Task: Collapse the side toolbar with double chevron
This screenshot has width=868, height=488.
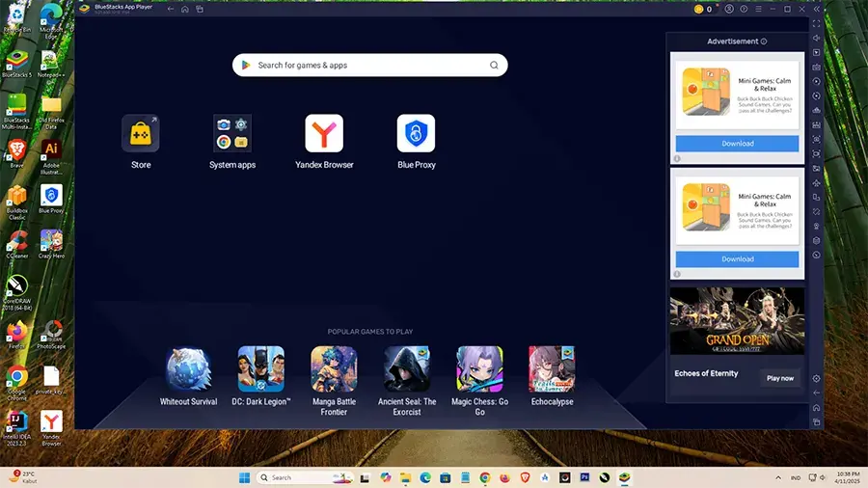Action: pyautogui.click(x=817, y=9)
